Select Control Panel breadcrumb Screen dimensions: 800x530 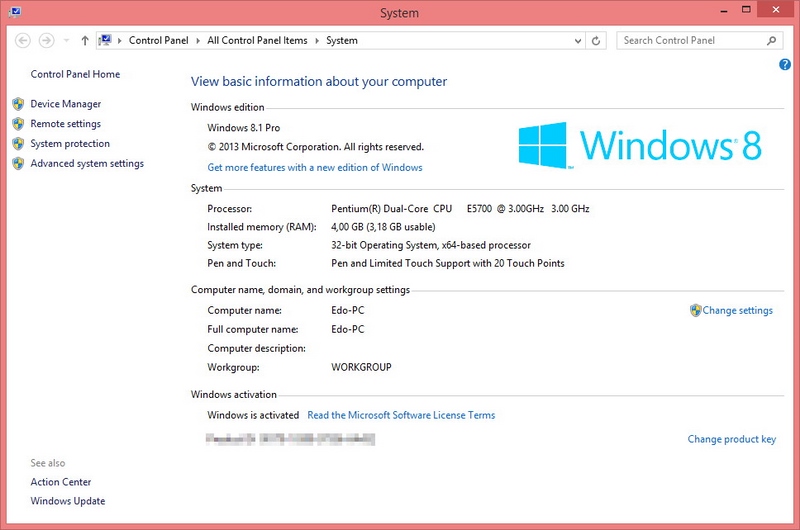coord(159,40)
